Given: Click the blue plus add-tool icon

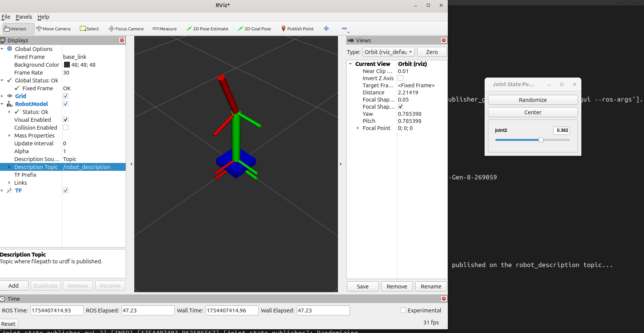Looking at the screenshot, I should 326,28.
